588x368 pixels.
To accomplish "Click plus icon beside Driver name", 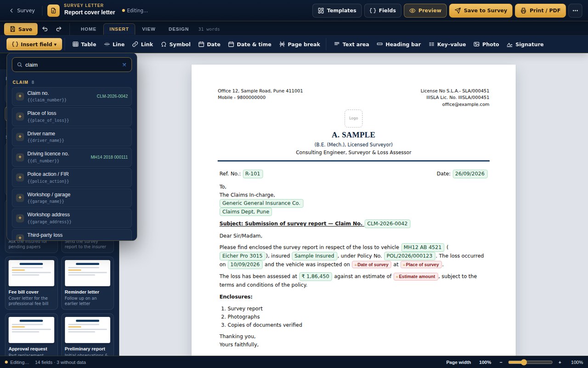I will click(x=20, y=137).
